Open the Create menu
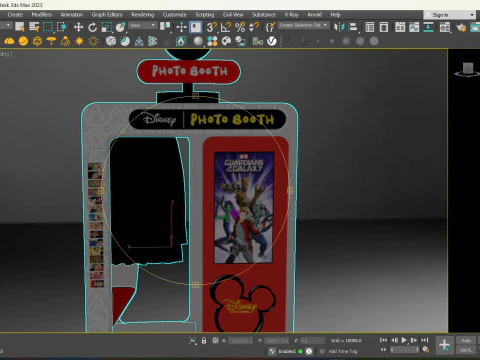The width and height of the screenshot is (480, 360). 15,15
